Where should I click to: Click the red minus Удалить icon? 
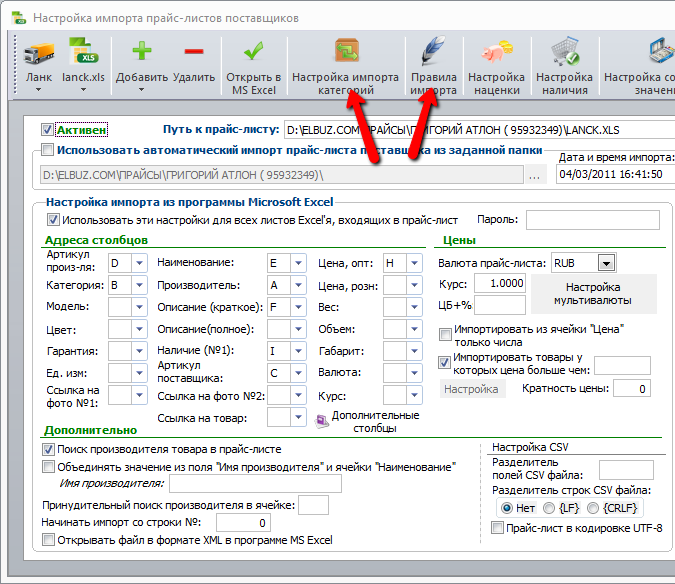(x=194, y=52)
